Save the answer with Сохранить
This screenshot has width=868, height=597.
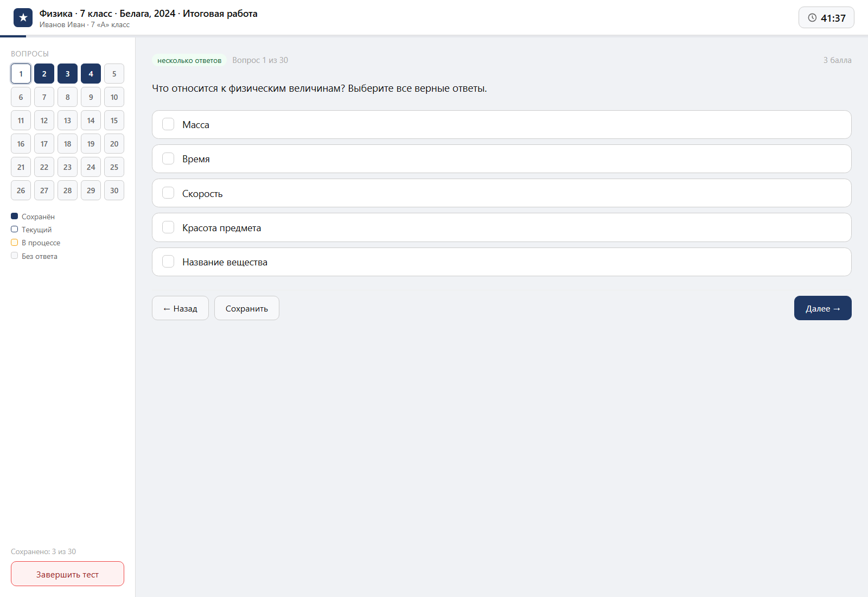pos(247,308)
